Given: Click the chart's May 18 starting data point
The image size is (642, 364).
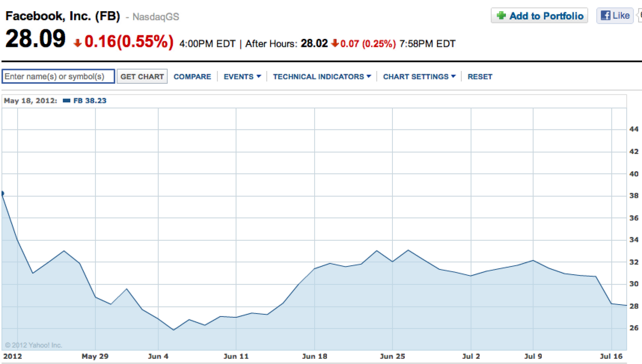Looking at the screenshot, I should (x=2, y=193).
